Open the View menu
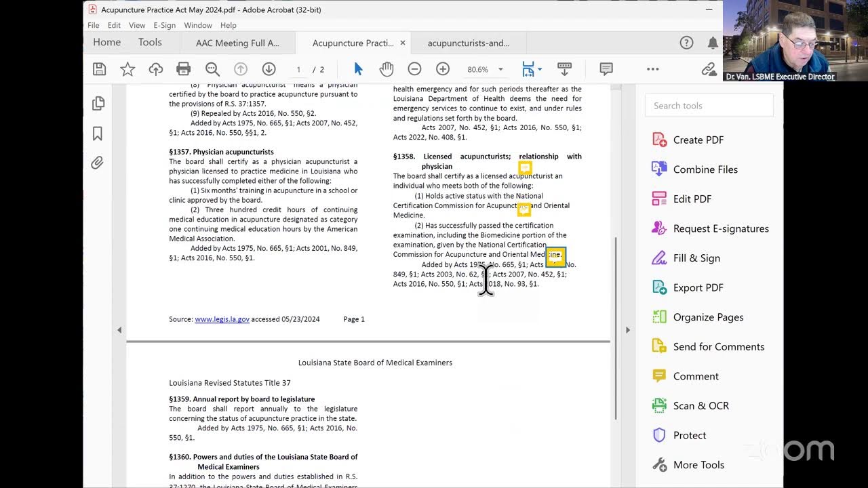 (137, 25)
